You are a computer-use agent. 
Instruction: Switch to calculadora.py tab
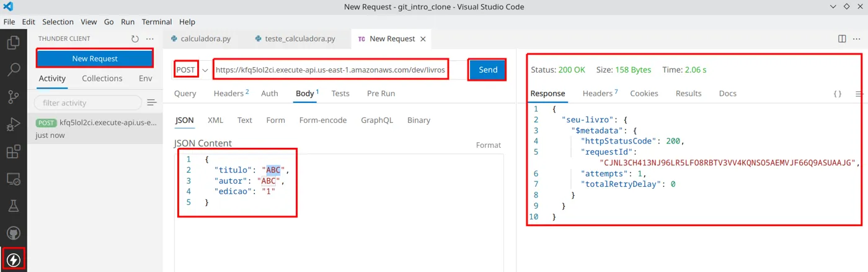click(200, 39)
